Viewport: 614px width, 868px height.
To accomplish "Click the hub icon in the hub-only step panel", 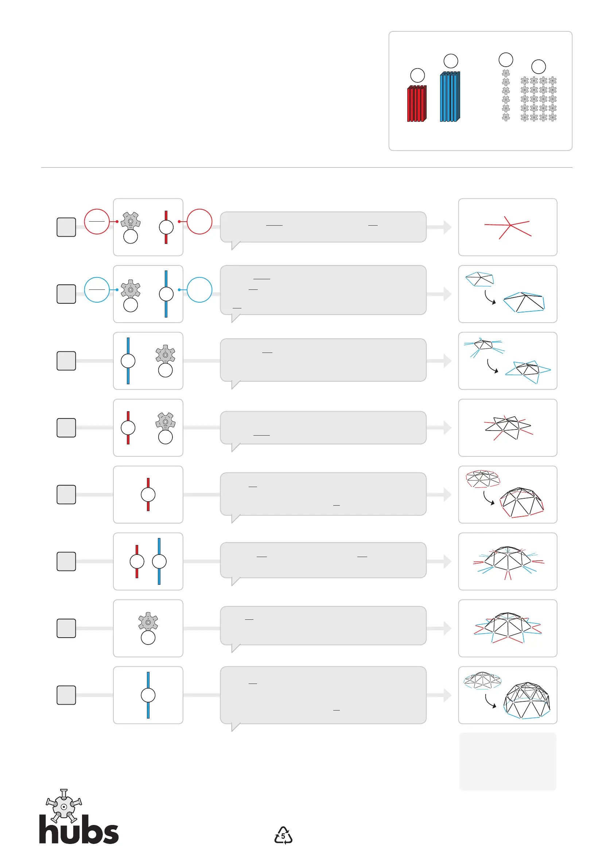I will 148,622.
